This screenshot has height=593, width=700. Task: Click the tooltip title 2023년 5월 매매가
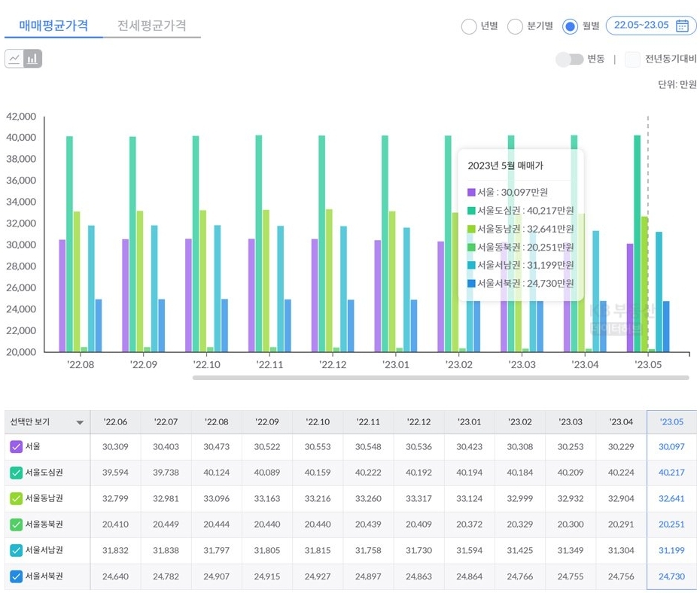coord(505,166)
